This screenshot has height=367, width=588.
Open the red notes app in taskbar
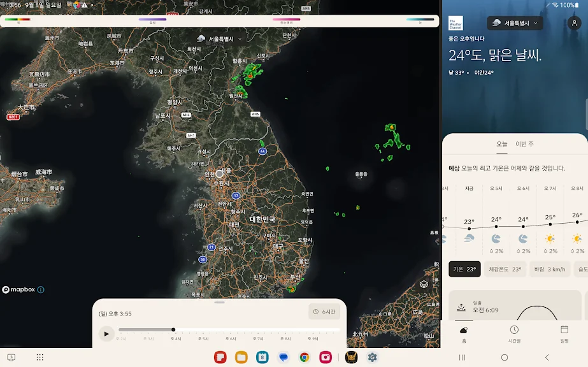tap(220, 357)
